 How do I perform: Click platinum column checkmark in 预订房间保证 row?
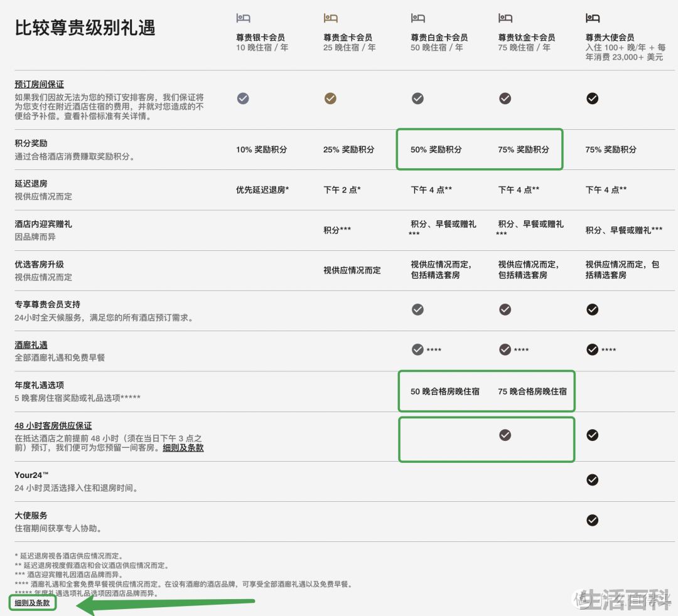(417, 98)
